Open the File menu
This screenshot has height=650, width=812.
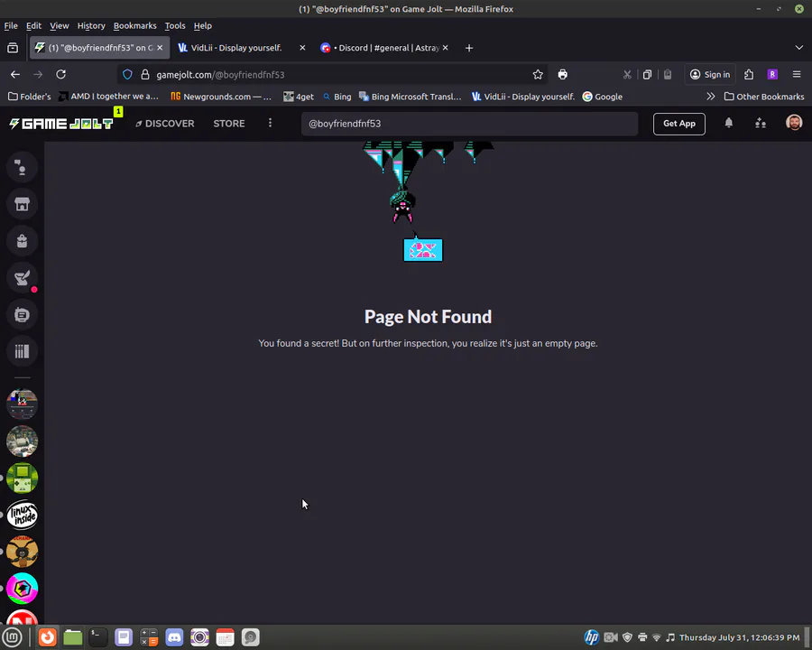pyautogui.click(x=11, y=25)
